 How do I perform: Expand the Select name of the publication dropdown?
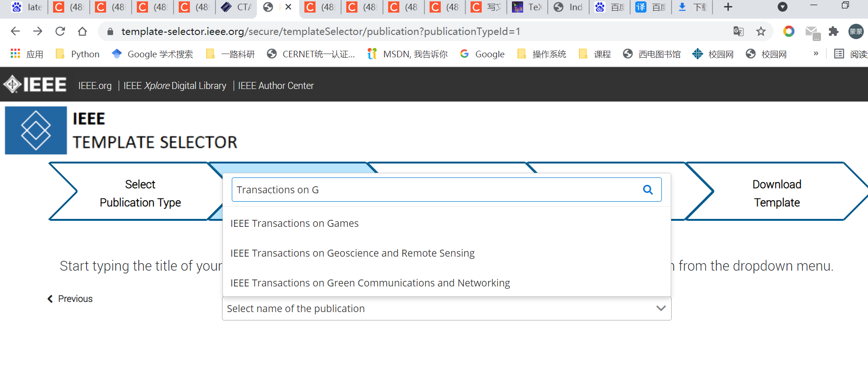(x=446, y=308)
